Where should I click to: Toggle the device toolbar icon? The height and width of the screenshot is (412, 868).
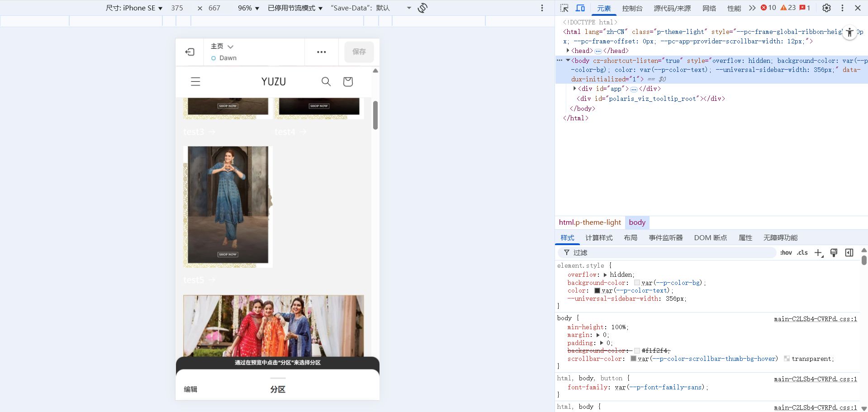[580, 8]
